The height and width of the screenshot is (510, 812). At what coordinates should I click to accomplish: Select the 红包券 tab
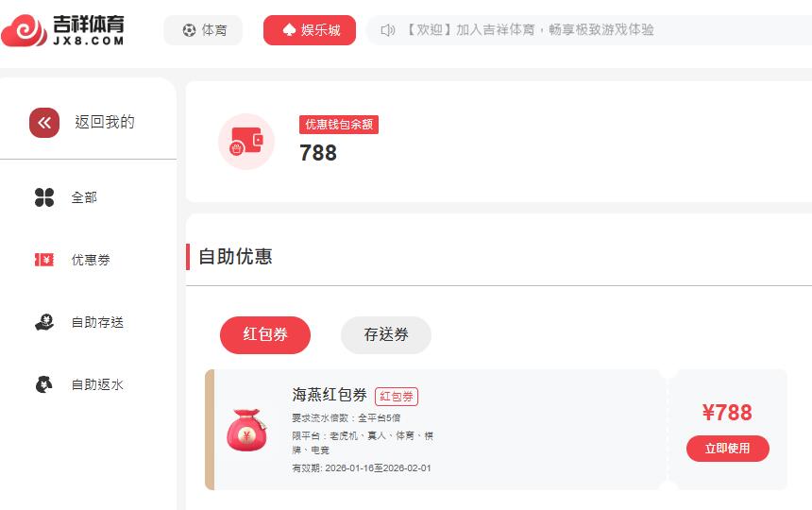click(265, 335)
